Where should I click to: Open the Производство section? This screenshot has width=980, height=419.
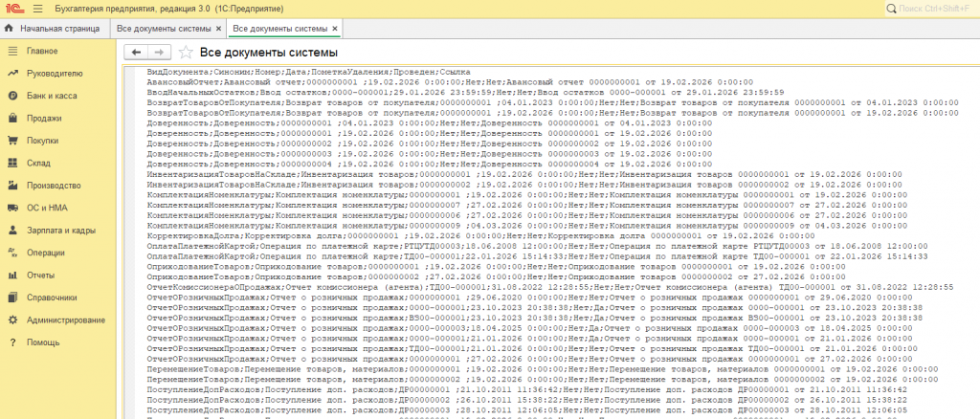pyautogui.click(x=54, y=186)
